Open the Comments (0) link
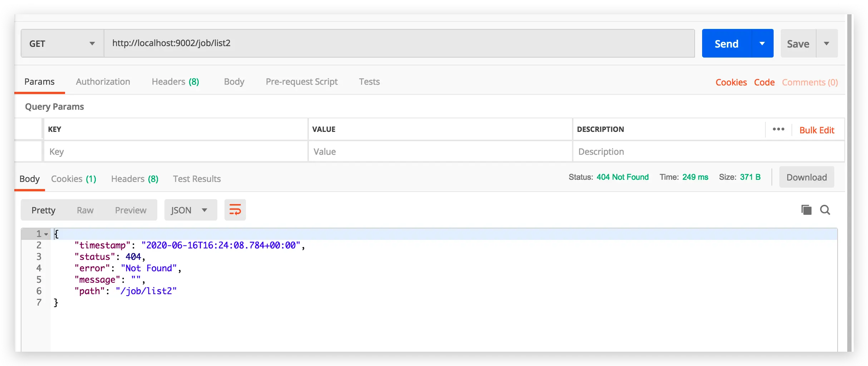868x366 pixels. click(810, 82)
